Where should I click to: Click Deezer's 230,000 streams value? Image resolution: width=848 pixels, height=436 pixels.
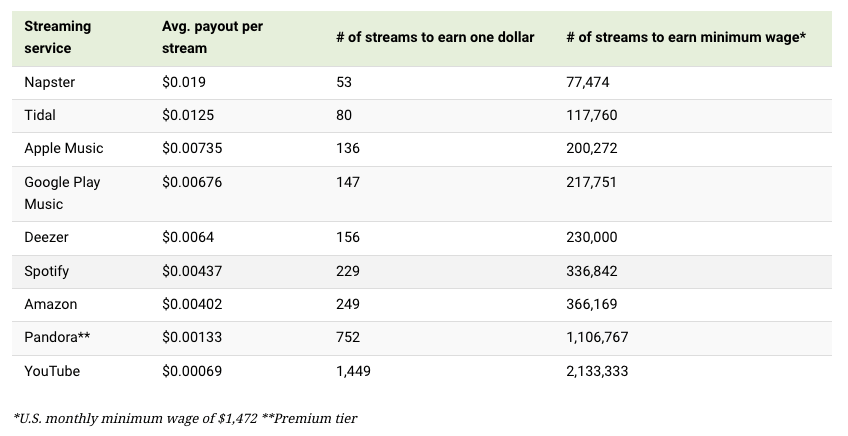592,237
